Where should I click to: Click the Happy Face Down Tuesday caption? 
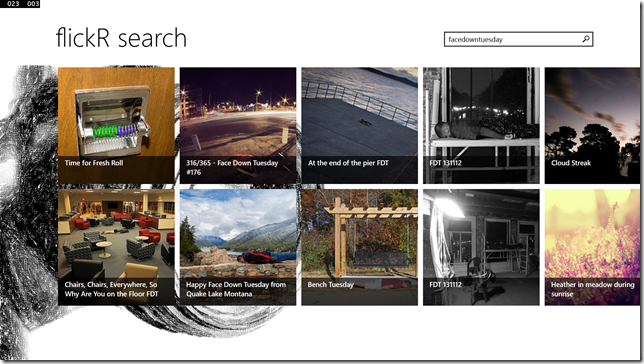[x=236, y=289]
